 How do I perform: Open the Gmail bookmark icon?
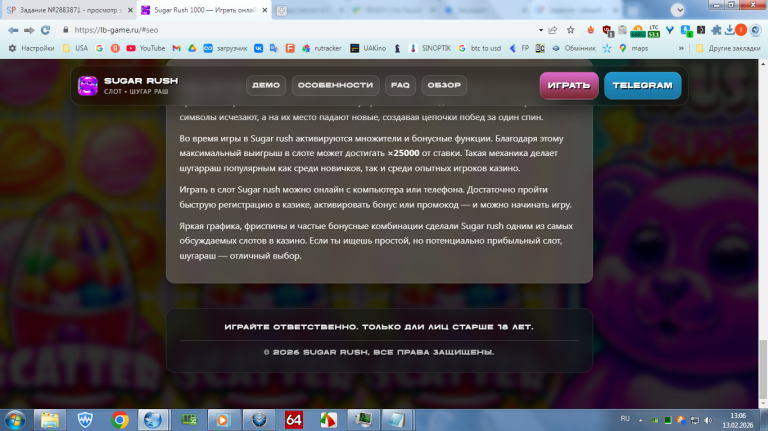point(176,48)
